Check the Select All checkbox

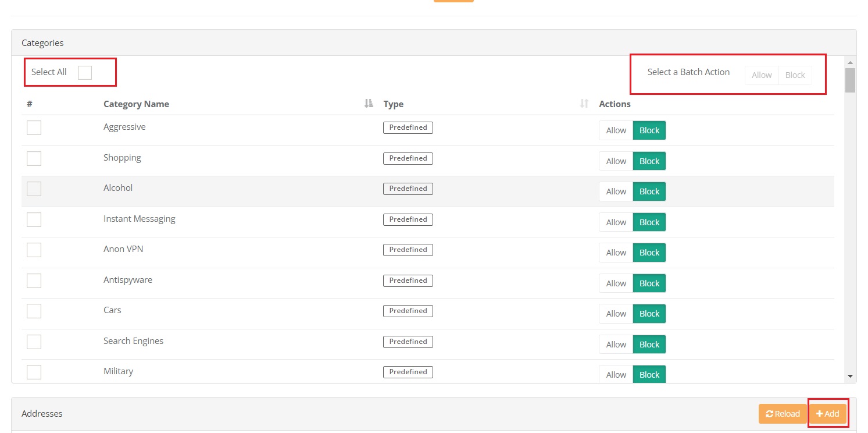[x=85, y=72]
